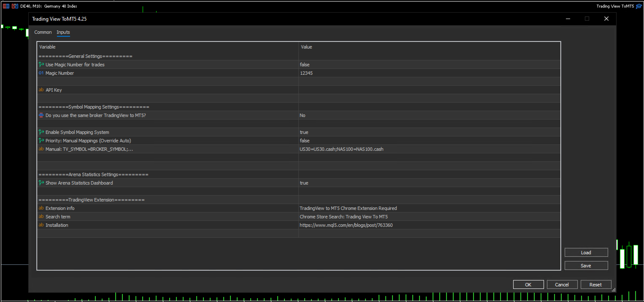Screen dimensions: 644x302
Task: Select the same broker TradingView to MT5 label
Action: [x=96, y=115]
